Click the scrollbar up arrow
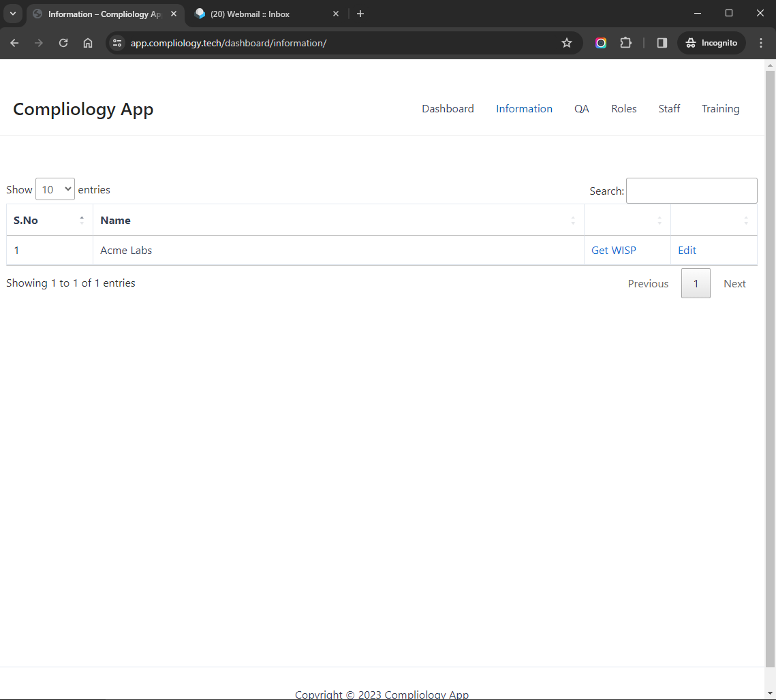The image size is (776, 700). (770, 65)
